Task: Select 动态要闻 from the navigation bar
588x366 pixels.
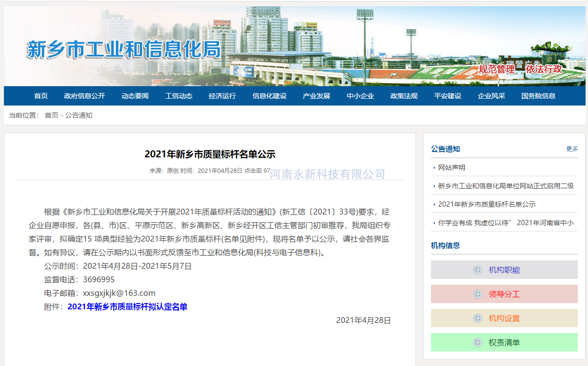Action: (x=135, y=96)
